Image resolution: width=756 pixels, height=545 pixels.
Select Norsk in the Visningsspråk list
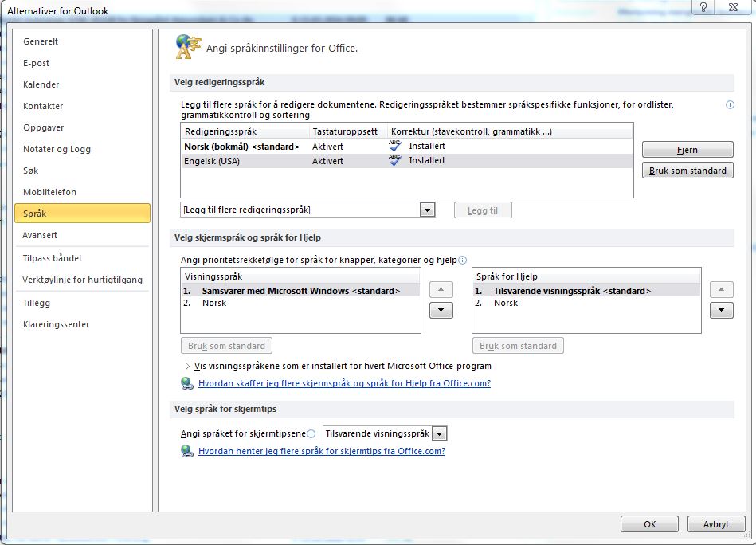coord(300,303)
